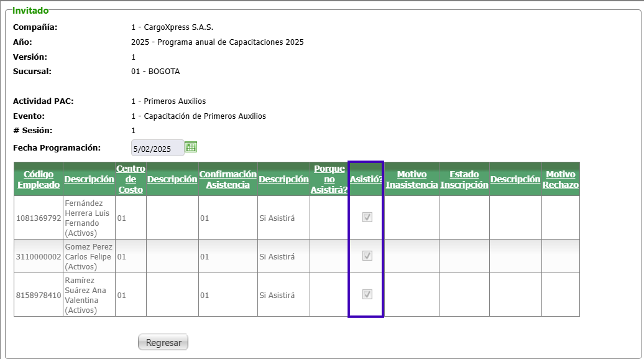This screenshot has width=644, height=359.
Task: Click Sucursal value '01 - BOGOTA'
Action: pyautogui.click(x=155, y=71)
